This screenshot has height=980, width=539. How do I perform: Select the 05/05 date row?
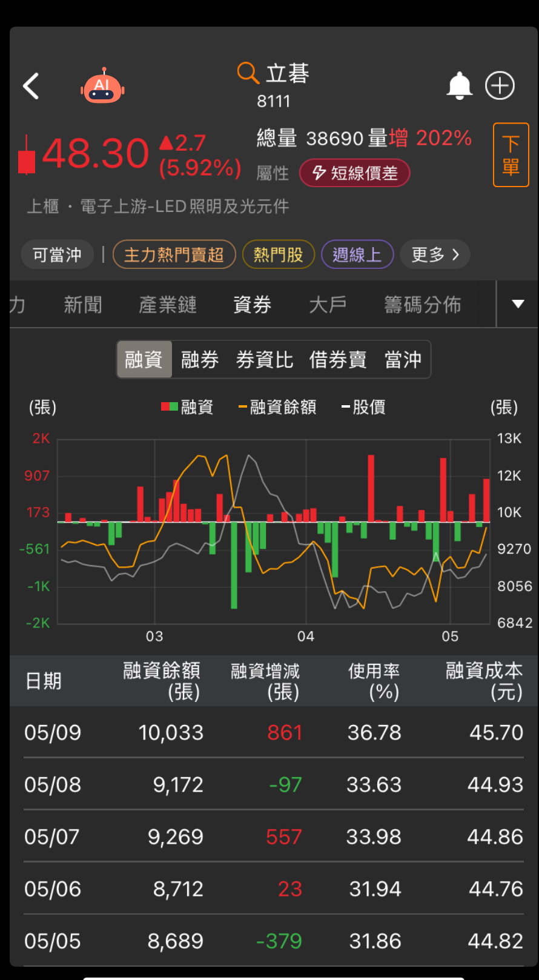pyautogui.click(x=274, y=941)
